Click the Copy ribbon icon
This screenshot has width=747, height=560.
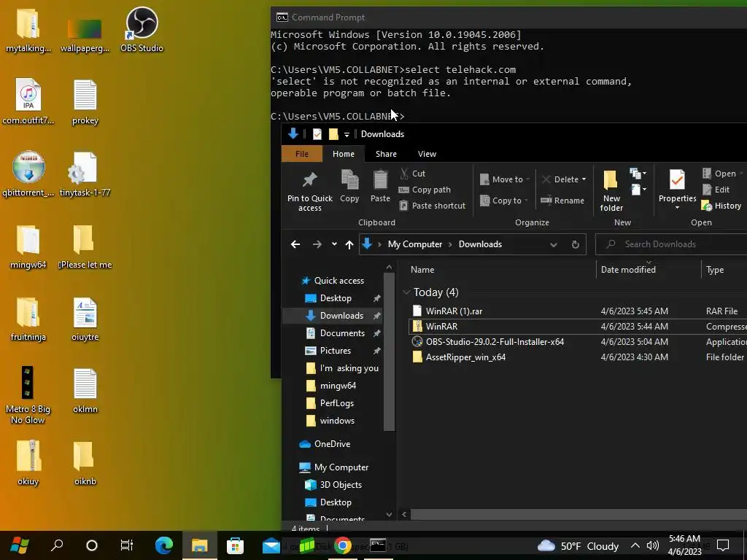pos(349,187)
